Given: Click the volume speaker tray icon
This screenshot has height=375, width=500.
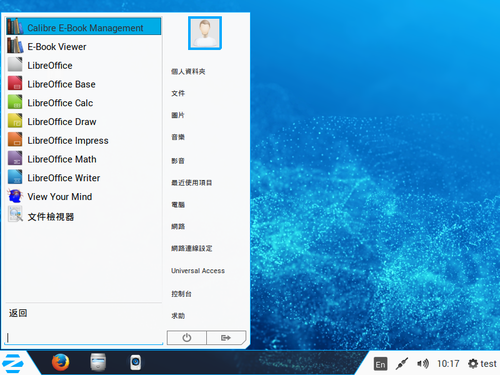Looking at the screenshot, I should pyautogui.click(x=423, y=364).
